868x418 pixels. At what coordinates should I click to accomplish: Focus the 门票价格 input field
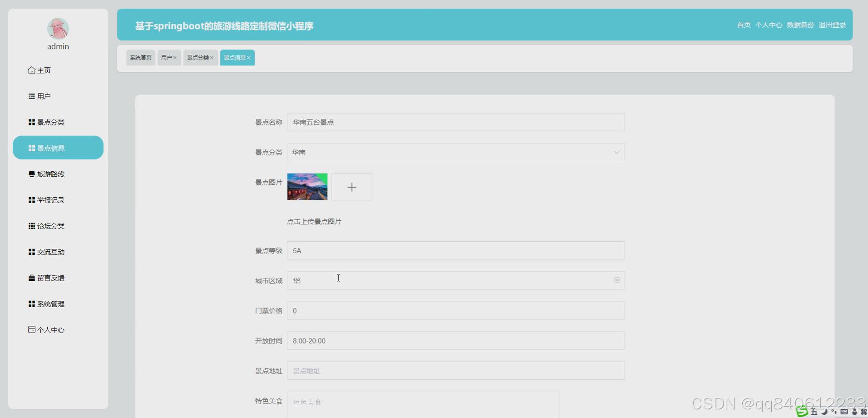tap(456, 311)
